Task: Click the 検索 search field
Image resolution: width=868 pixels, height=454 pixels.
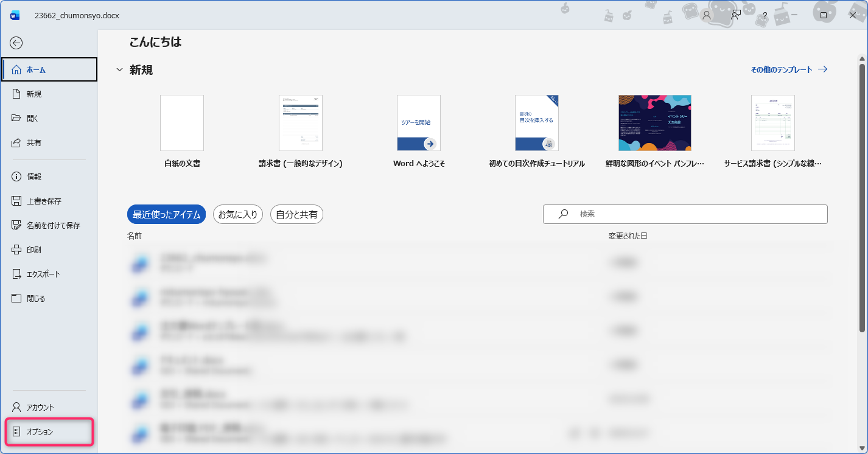Action: point(694,214)
